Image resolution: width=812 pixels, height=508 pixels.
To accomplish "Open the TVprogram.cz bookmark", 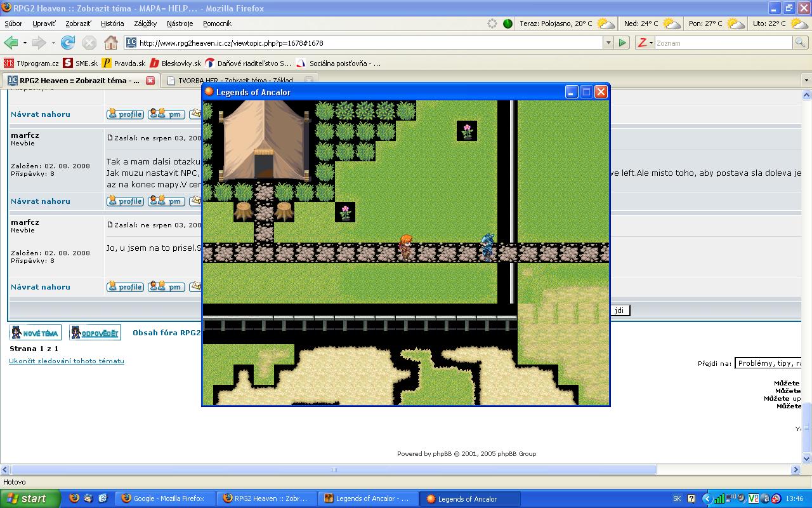I will click(x=31, y=63).
